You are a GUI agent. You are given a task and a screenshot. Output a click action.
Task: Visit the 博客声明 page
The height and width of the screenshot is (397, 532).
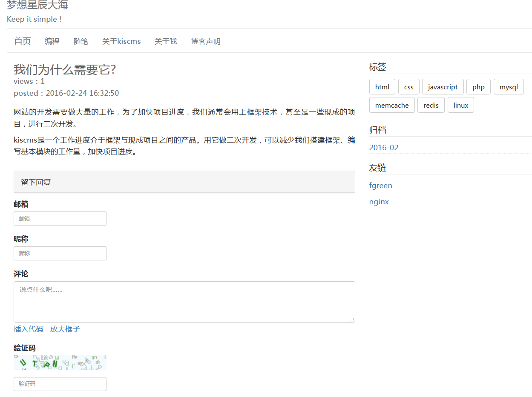pos(206,41)
